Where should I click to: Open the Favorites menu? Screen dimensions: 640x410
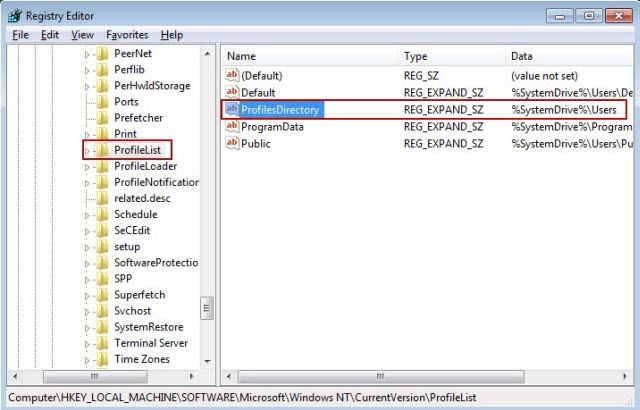point(127,35)
